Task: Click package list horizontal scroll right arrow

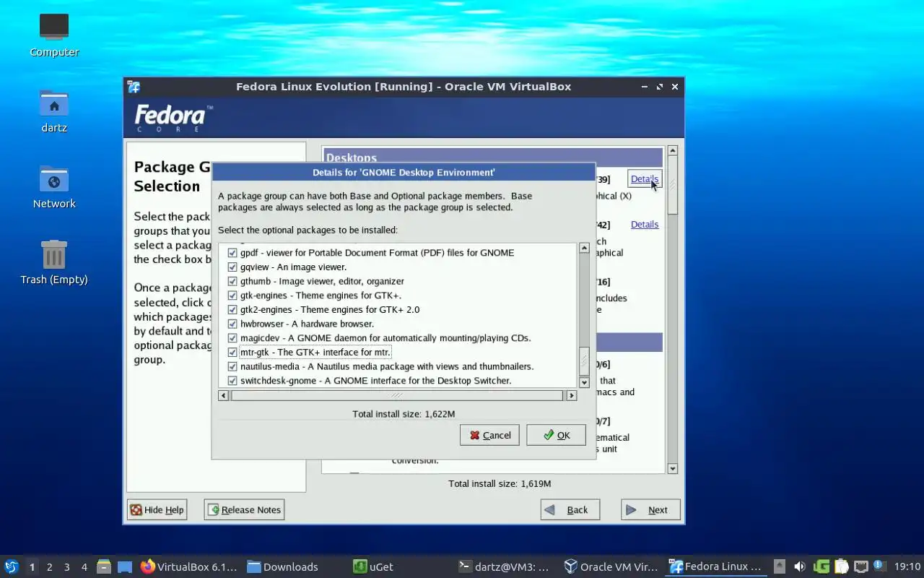Action: [572, 395]
